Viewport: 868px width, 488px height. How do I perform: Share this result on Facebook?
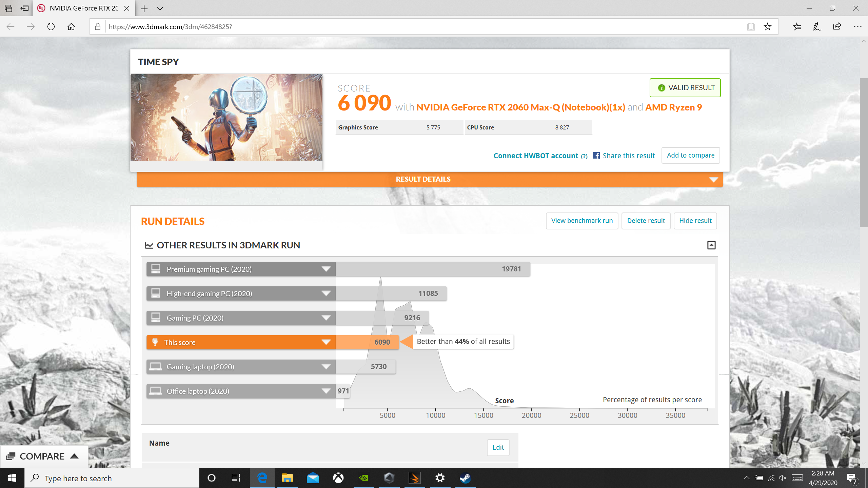(624, 156)
